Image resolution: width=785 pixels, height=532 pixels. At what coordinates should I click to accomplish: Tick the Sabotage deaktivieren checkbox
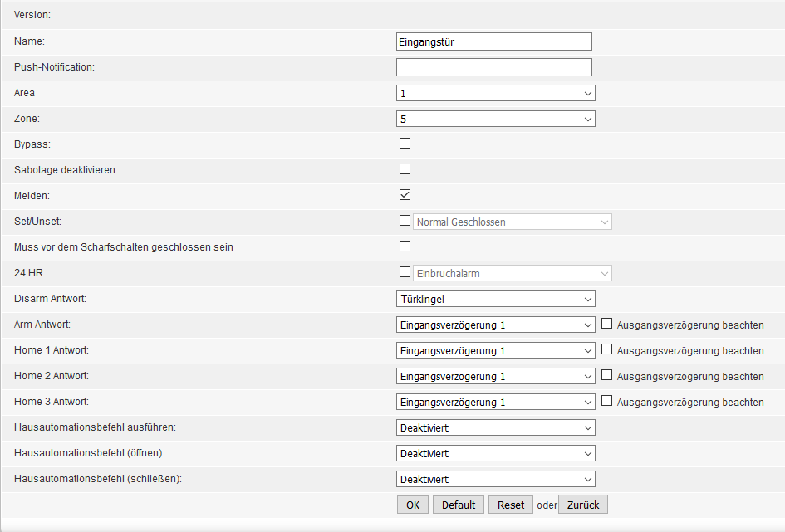405,169
